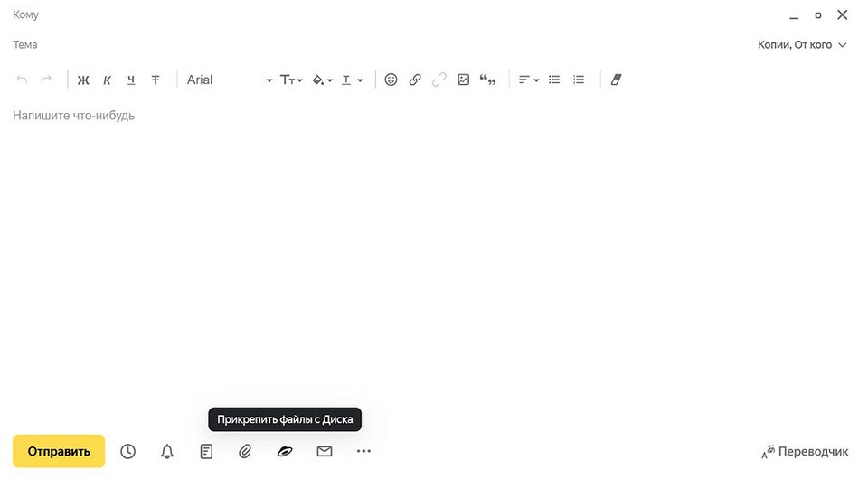Screen dimensions: 868x479
Task: Insert an emoji with the smiley icon
Action: (391, 80)
